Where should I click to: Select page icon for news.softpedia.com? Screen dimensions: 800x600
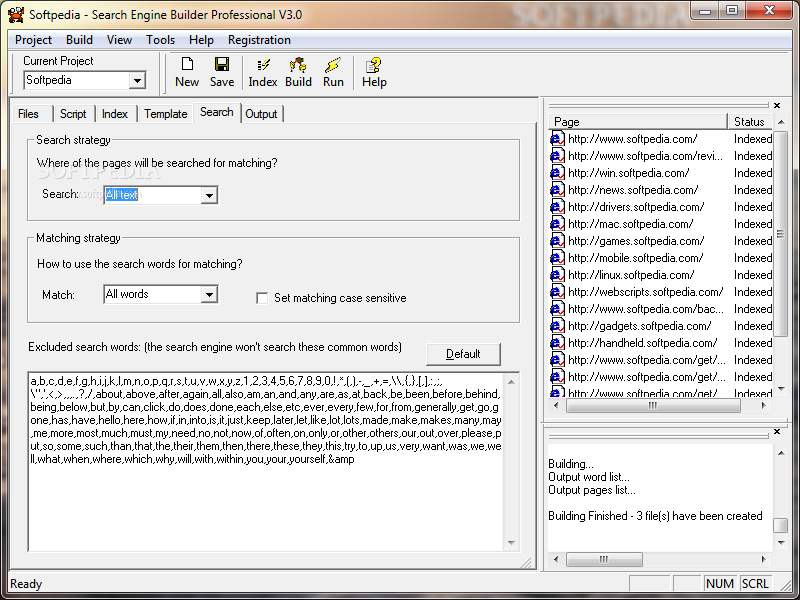tap(557, 190)
